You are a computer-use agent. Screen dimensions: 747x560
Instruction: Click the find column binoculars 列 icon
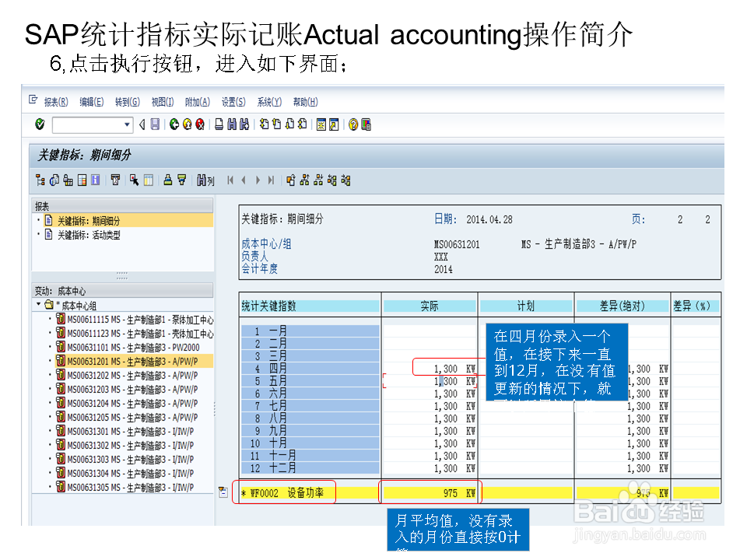tap(205, 180)
